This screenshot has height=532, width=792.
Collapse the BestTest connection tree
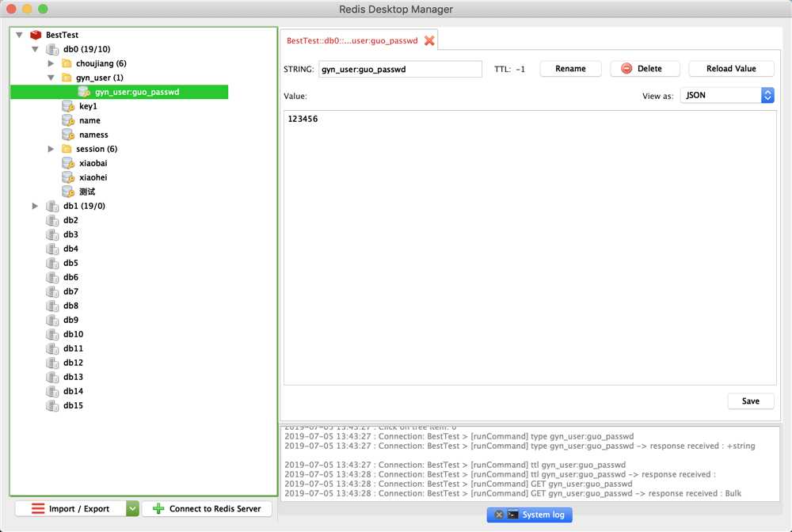(19, 35)
